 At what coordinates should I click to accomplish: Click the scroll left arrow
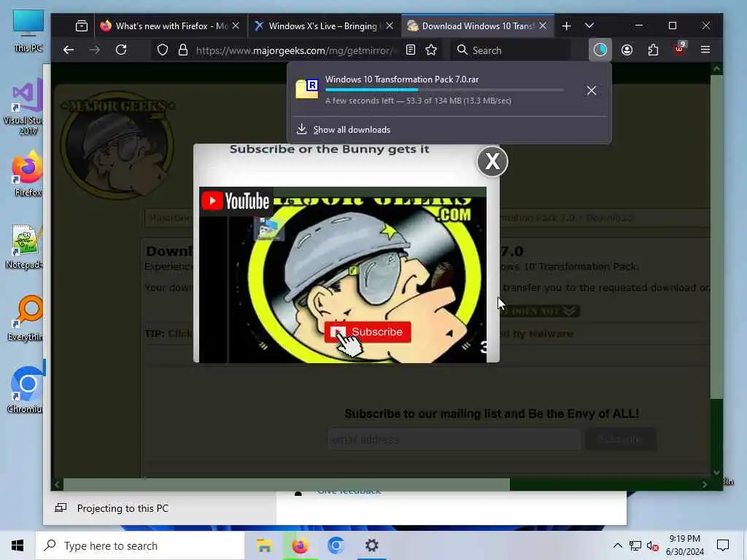coord(57,484)
